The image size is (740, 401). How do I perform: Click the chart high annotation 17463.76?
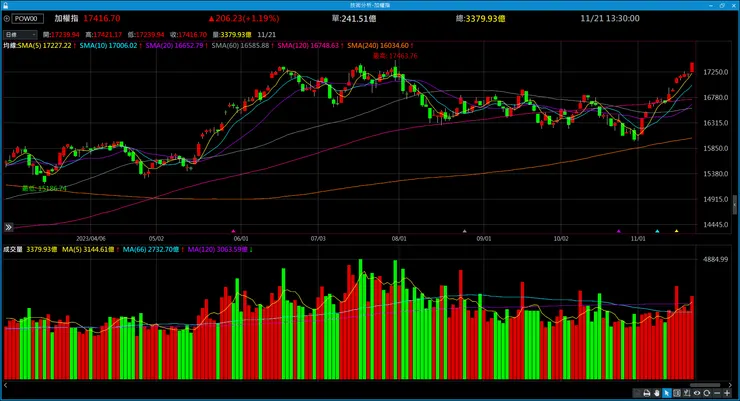[395, 56]
